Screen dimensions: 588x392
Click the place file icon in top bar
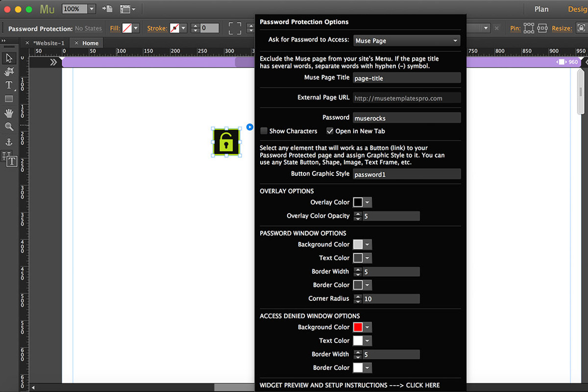[x=107, y=9]
